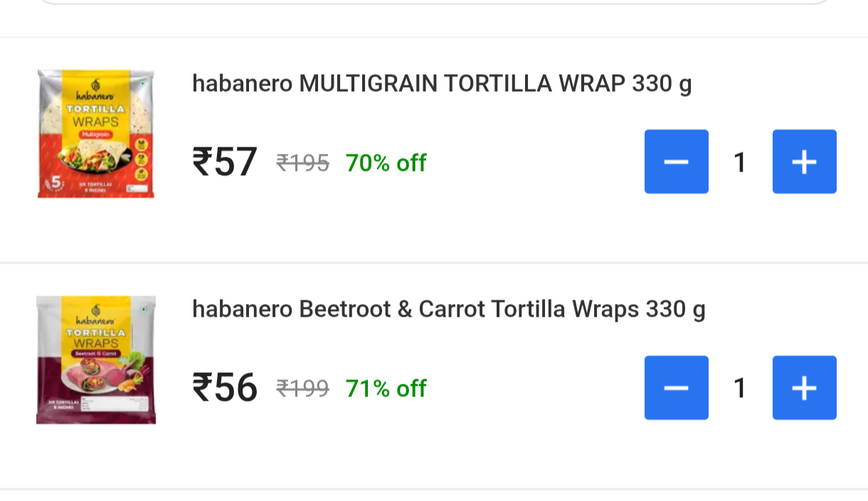
Task: Click the struck-through ₹199 original price
Action: pyautogui.click(x=302, y=389)
